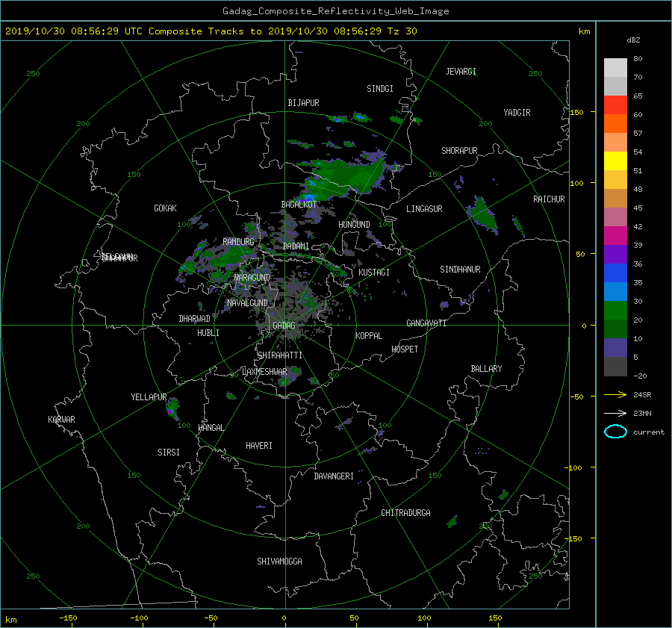The height and width of the screenshot is (628, 672).
Task: Click the DAVANGERI city label
Action: 334,476
